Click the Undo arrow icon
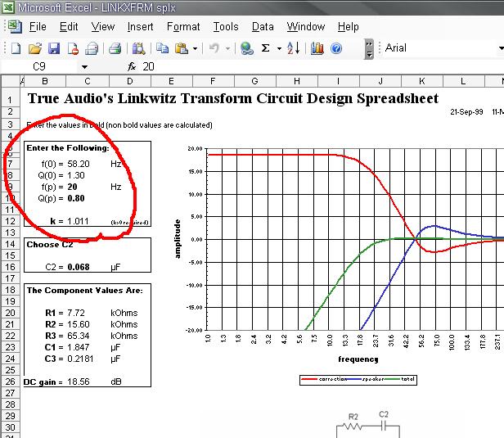Screen dimensions: 504x438 coord(214,48)
